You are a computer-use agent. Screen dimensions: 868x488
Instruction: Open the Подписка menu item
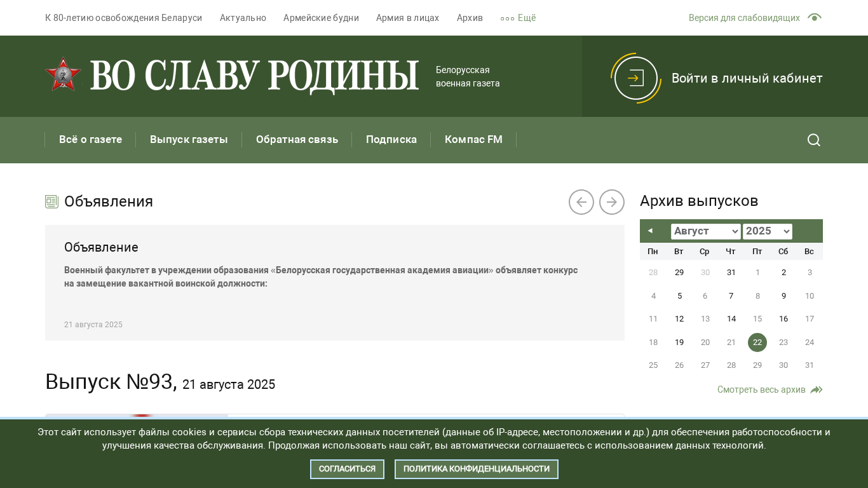click(x=391, y=140)
